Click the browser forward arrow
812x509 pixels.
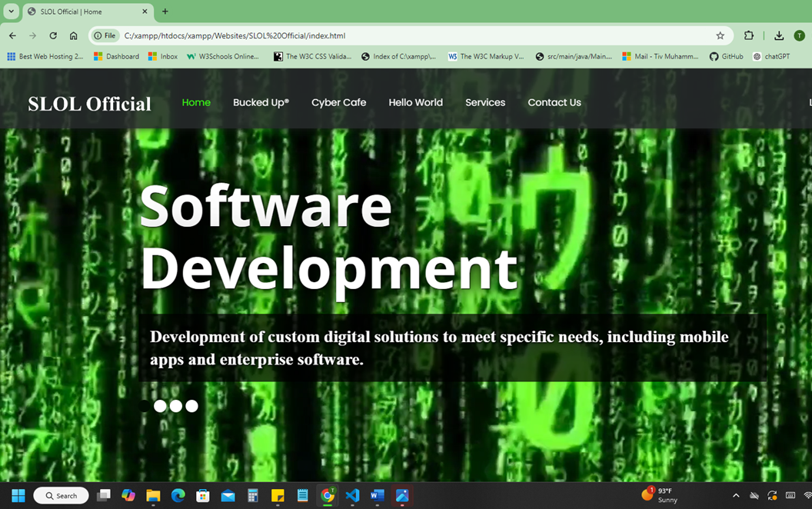[x=32, y=35]
